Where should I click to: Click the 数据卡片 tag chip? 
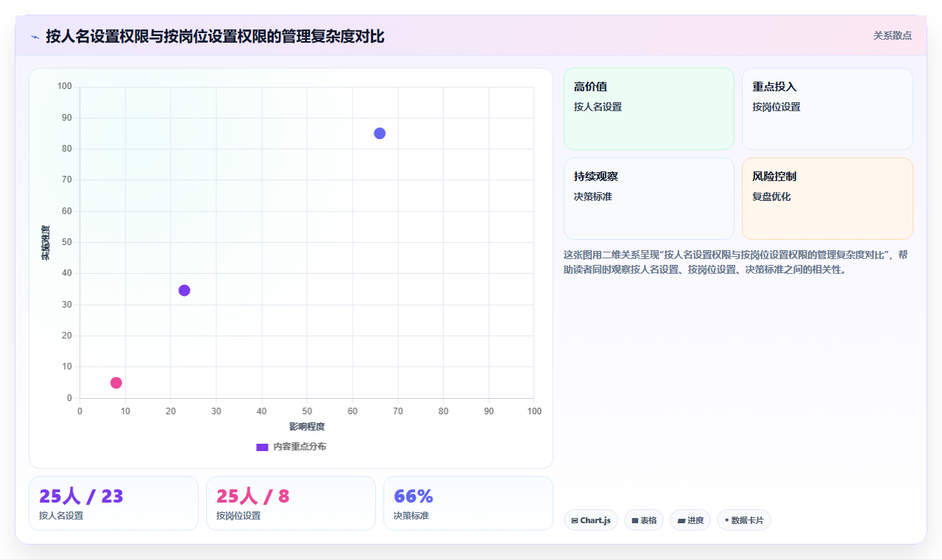744,520
